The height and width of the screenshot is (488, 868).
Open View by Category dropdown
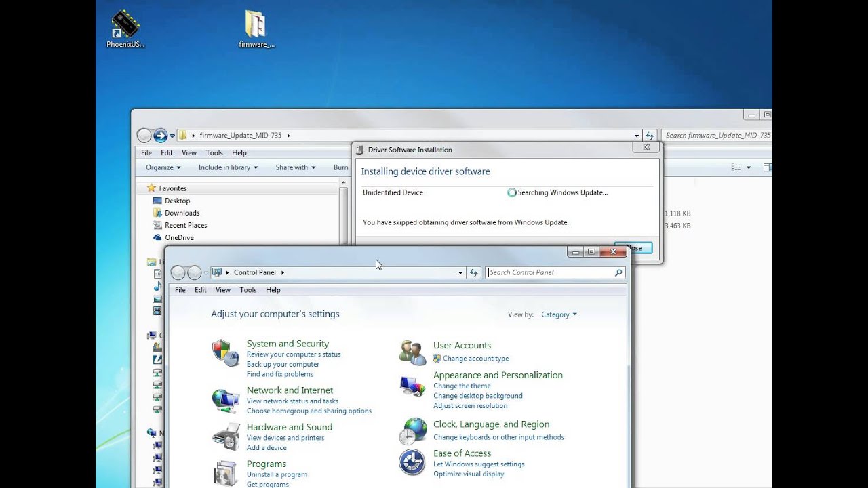[x=559, y=314]
